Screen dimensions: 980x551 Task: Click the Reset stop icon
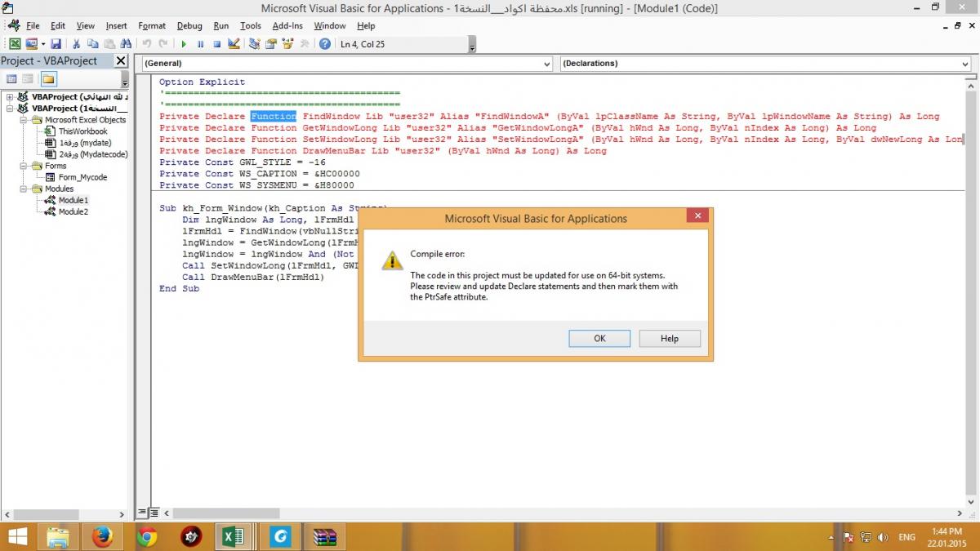[x=216, y=44]
